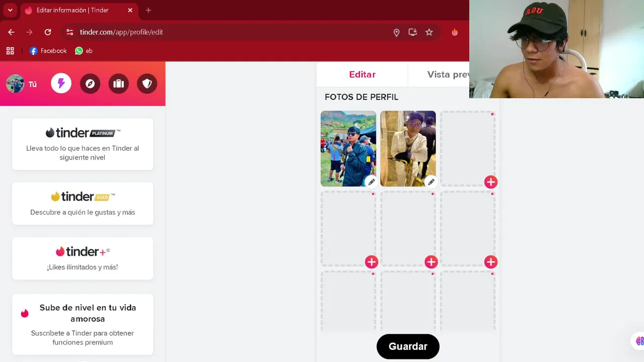The height and width of the screenshot is (362, 644).
Task: Reload the Tinder page
Action: tap(48, 32)
